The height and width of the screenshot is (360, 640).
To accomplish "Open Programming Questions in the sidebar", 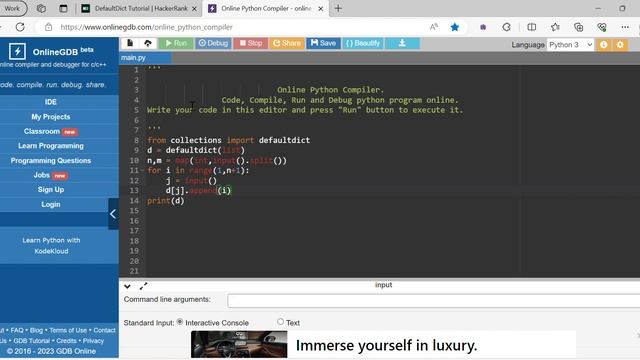I will pyautogui.click(x=51, y=160).
